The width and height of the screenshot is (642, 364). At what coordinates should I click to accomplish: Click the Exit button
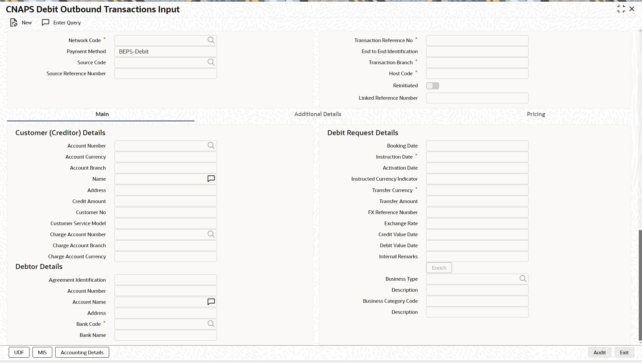pyautogui.click(x=624, y=353)
